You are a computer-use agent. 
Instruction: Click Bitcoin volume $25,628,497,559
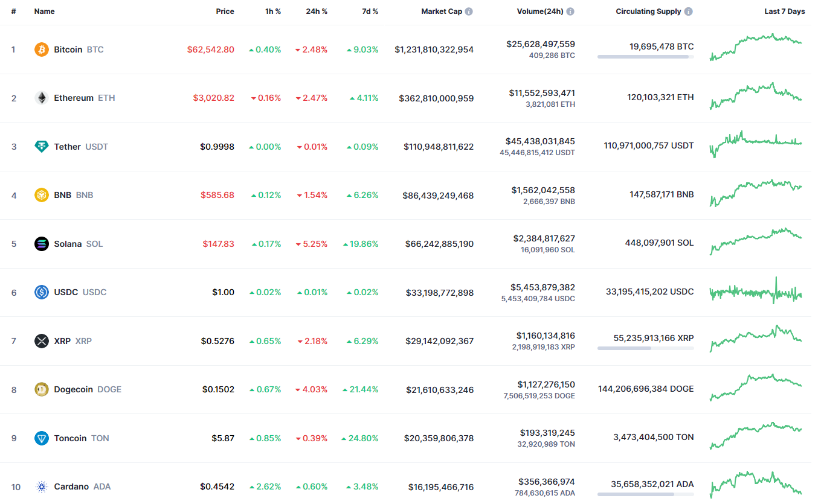click(x=541, y=44)
